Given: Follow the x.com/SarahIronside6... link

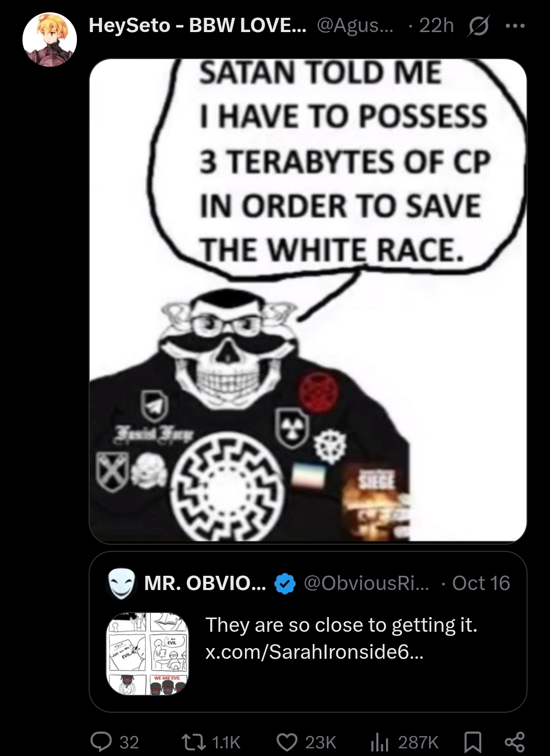Looking at the screenshot, I should pyautogui.click(x=314, y=652).
